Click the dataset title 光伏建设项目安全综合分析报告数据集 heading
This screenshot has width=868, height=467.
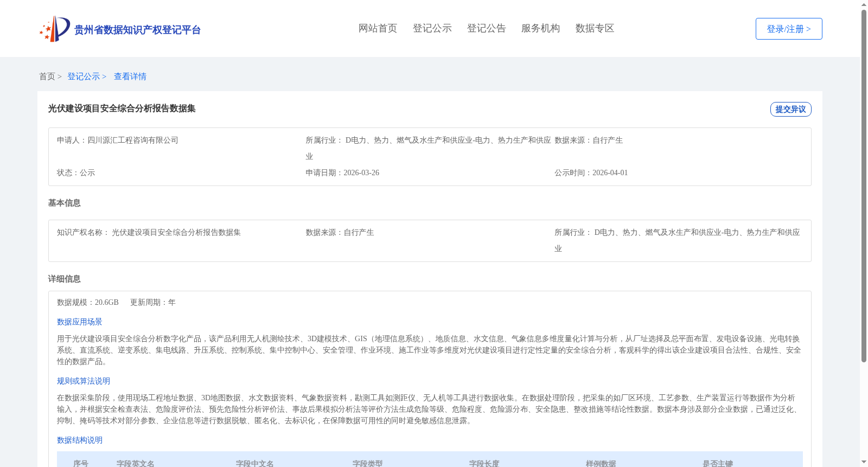[122, 108]
